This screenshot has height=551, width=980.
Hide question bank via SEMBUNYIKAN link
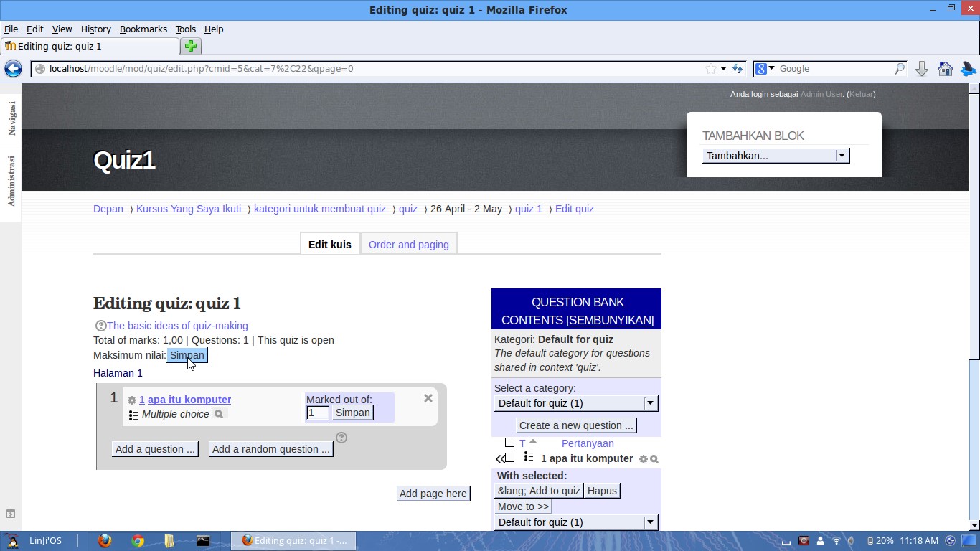pos(611,320)
